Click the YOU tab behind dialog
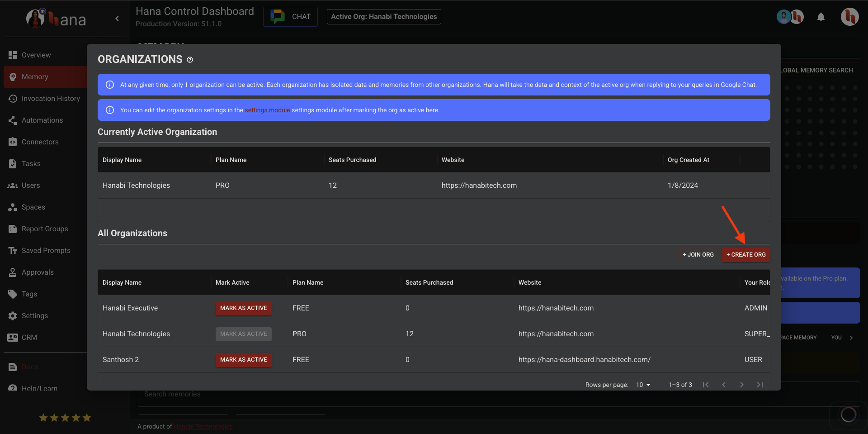The height and width of the screenshot is (434, 868). click(836, 338)
